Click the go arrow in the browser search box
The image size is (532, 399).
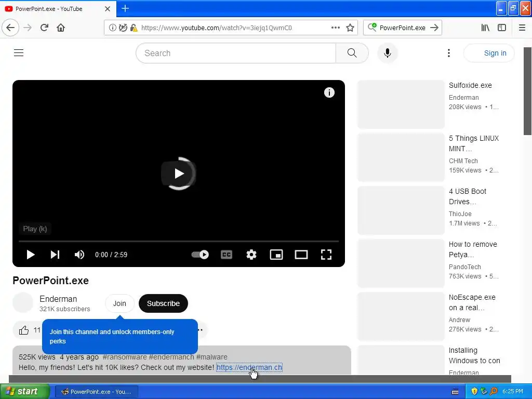[x=434, y=28]
